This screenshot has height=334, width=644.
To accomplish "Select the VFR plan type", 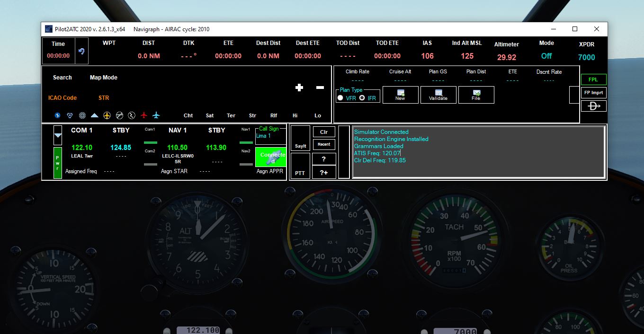I will [x=340, y=98].
